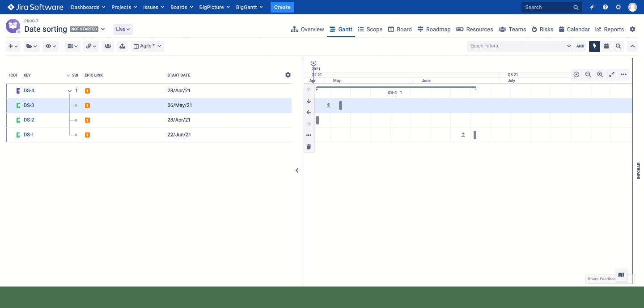
Task: Open the Jira Software home logo
Action: [35, 7]
